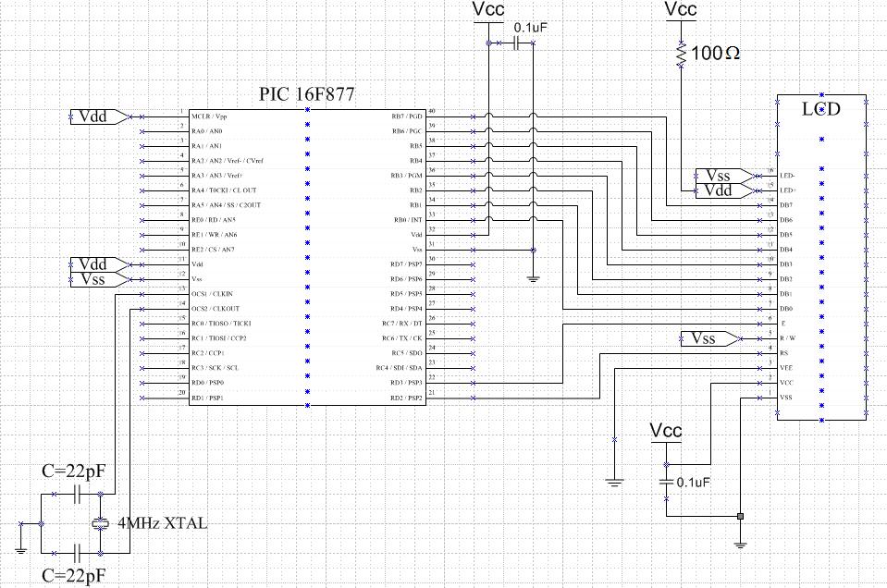The image size is (887, 588).
Task: Select the Vcc power symbol above the resistor
Action: (x=681, y=11)
